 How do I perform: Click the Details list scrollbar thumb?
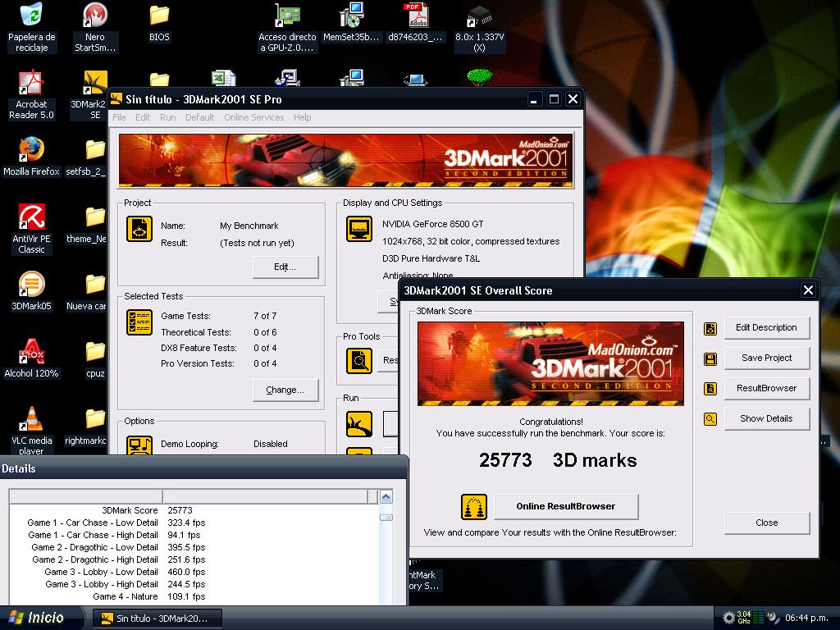coord(386,518)
